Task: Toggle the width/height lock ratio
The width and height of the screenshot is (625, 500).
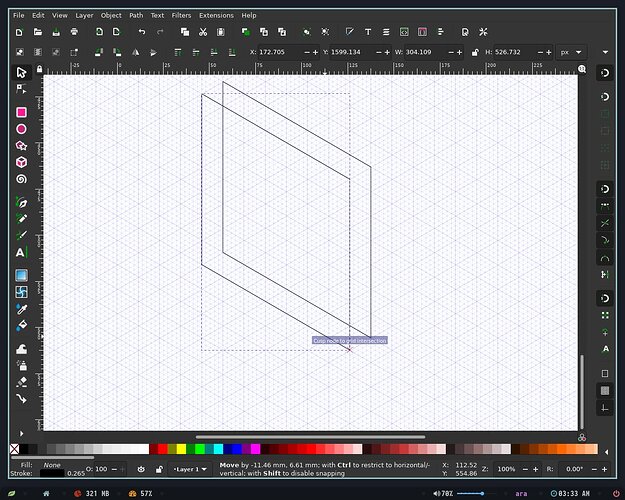Action: coord(475,52)
